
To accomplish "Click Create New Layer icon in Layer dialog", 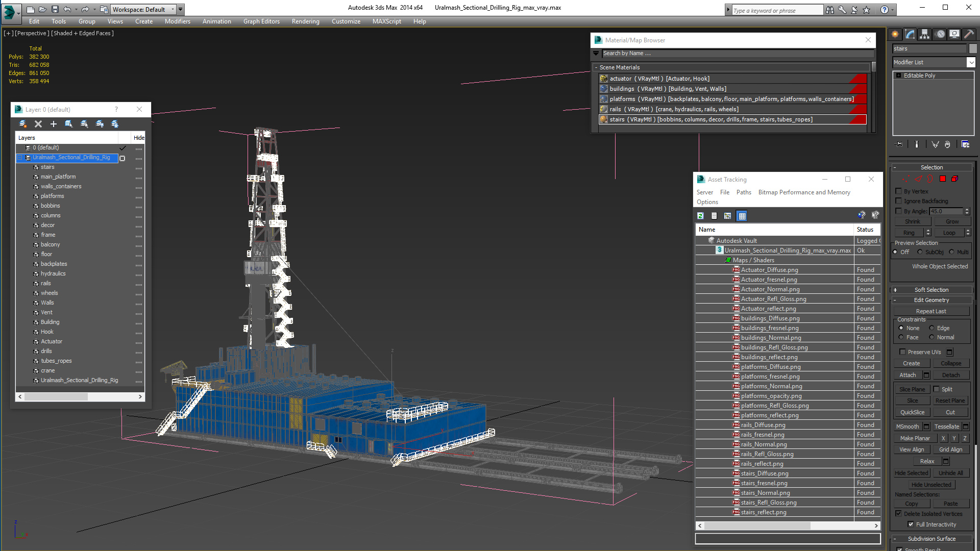I will click(22, 124).
